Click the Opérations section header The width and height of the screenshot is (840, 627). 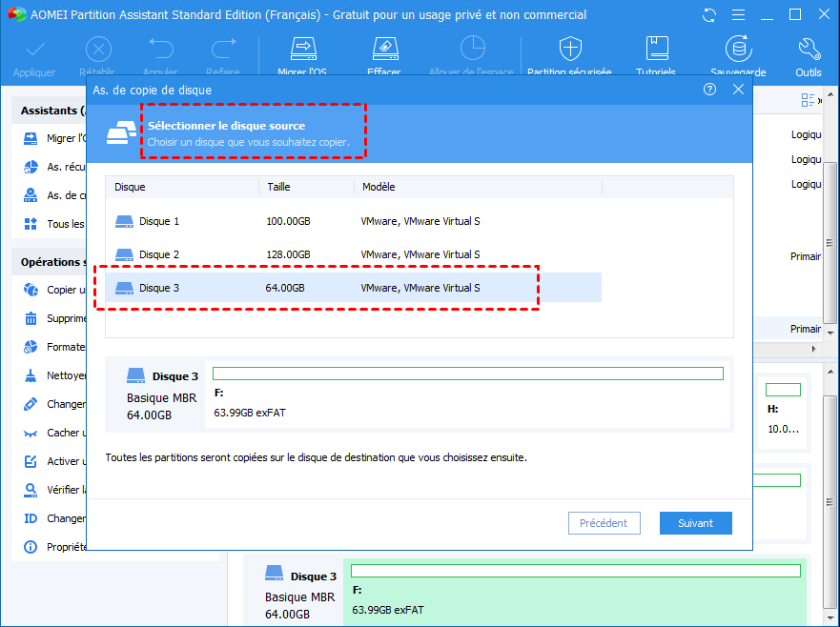coord(50,262)
